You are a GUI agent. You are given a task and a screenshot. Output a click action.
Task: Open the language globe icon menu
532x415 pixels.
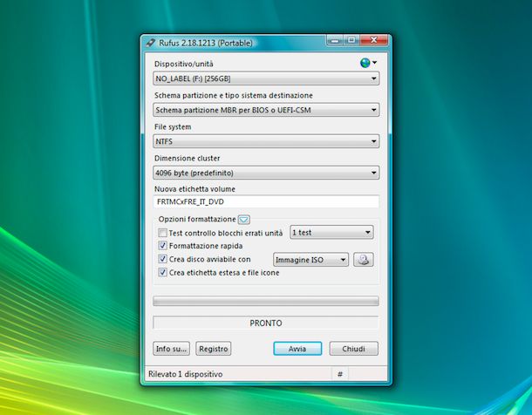pos(368,63)
